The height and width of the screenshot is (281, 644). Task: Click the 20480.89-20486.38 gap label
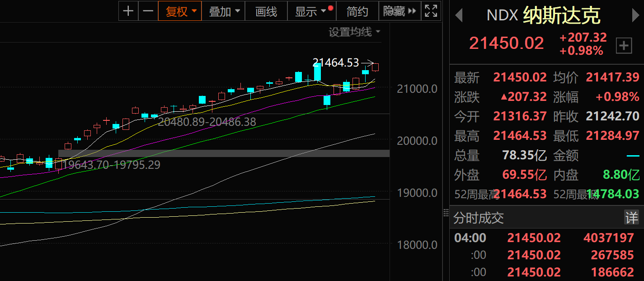(207, 122)
